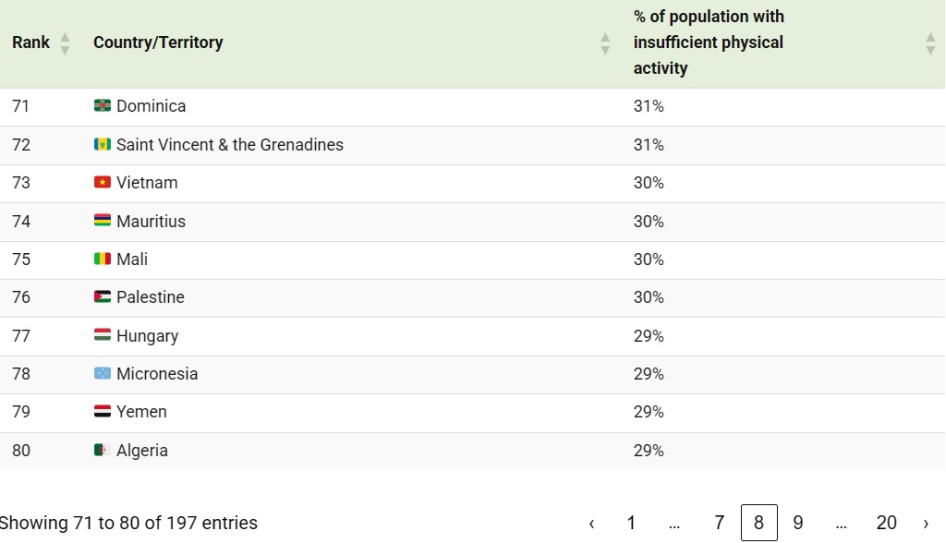Click the Micronesia flag icon
This screenshot has height=543, width=946.
[102, 373]
